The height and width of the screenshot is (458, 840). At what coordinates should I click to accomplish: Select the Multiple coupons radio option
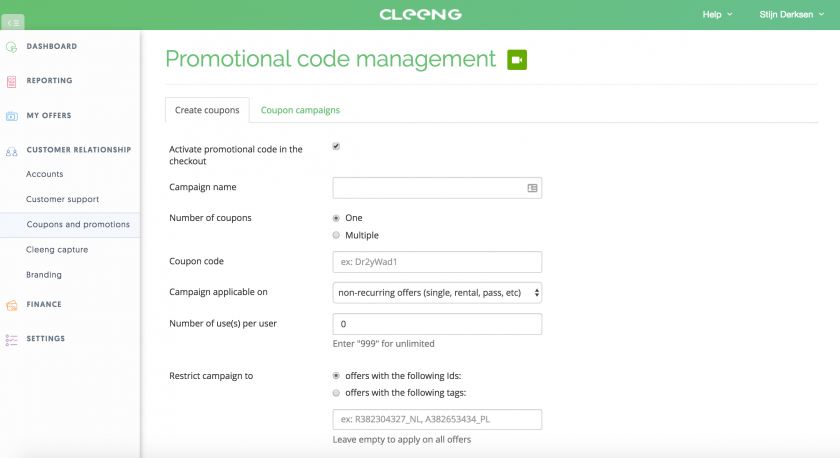tap(336, 235)
